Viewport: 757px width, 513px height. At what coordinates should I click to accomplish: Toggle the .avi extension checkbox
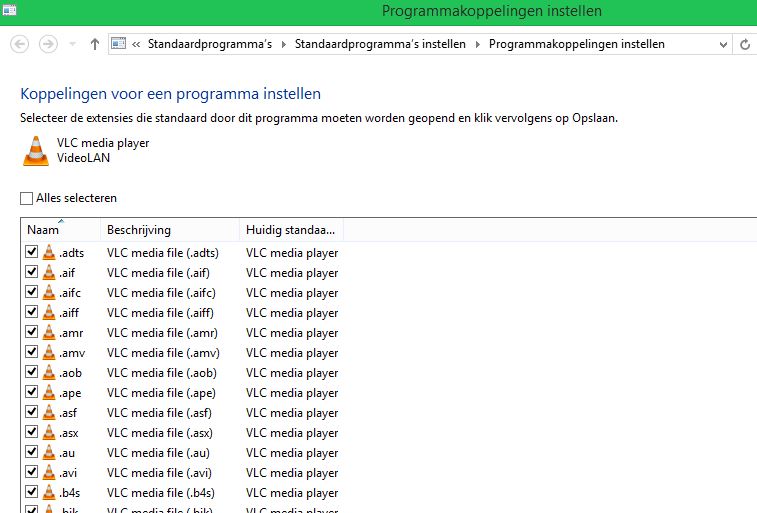coord(31,472)
